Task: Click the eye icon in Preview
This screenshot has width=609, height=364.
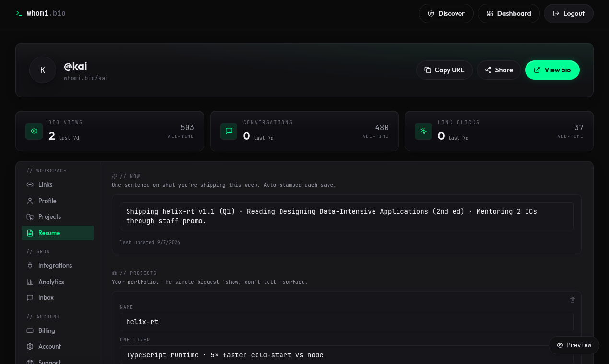Action: point(560,345)
